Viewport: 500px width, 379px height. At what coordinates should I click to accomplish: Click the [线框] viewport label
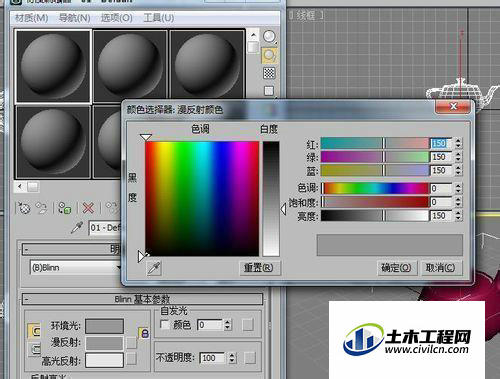(x=306, y=15)
